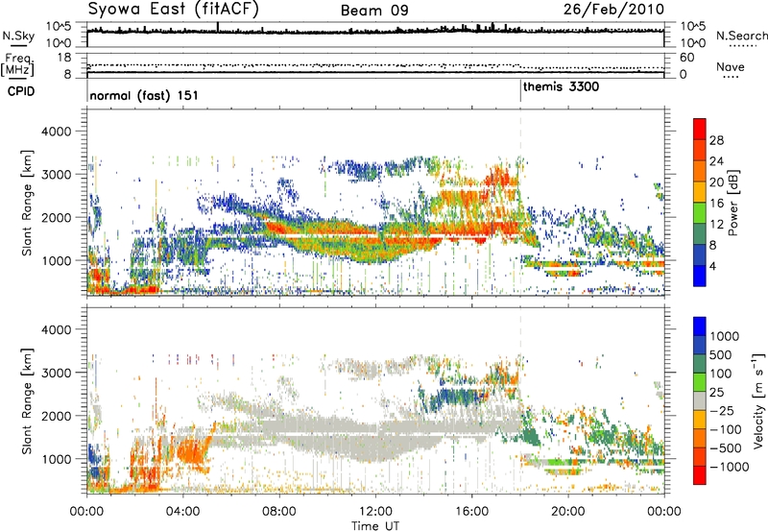Click the Power color bar value "4"
768x532 pixels.
(x=712, y=266)
